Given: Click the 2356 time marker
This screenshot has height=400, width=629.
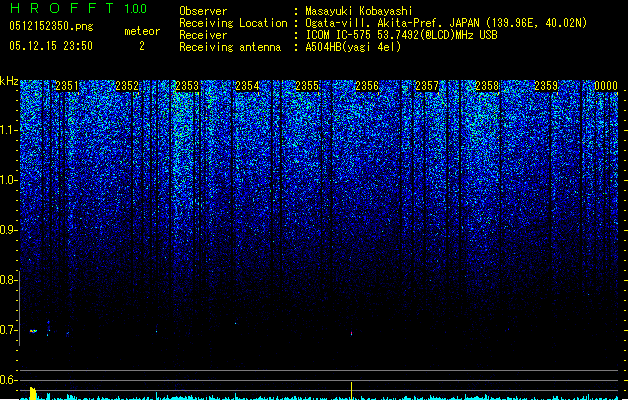Looking at the screenshot, I should [x=367, y=86].
